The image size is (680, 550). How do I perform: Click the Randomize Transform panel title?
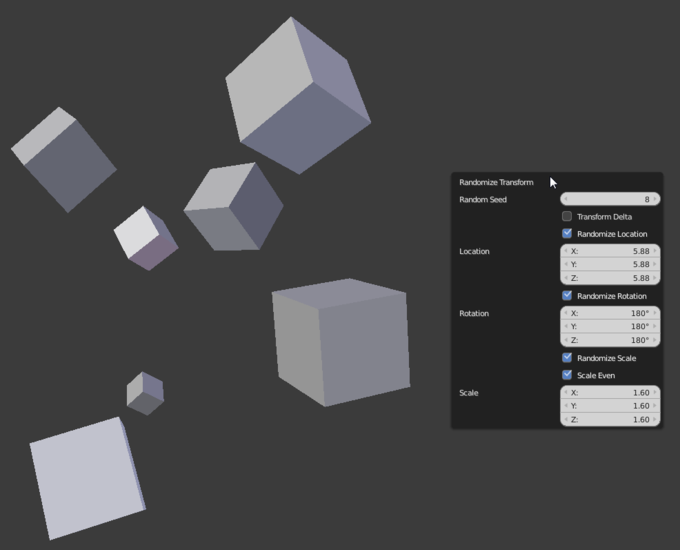[496, 182]
